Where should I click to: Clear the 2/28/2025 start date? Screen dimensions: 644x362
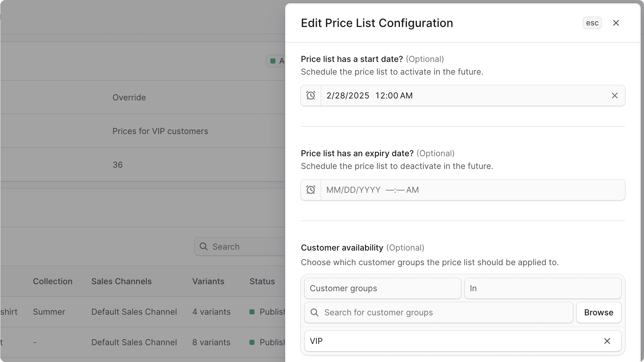pyautogui.click(x=614, y=95)
